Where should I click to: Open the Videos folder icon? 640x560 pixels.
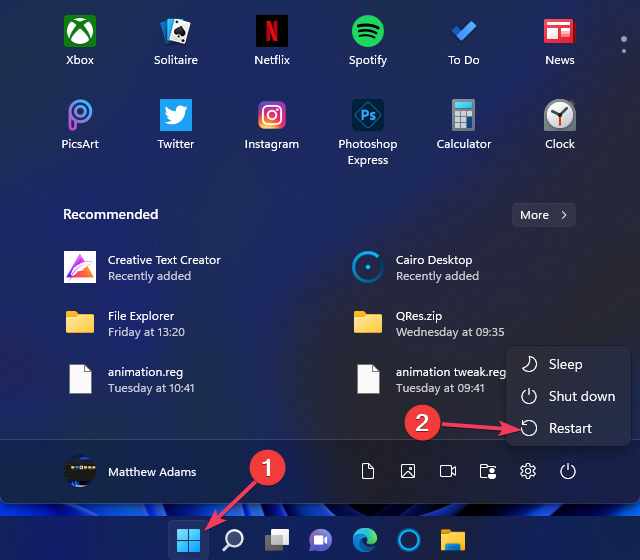448,471
